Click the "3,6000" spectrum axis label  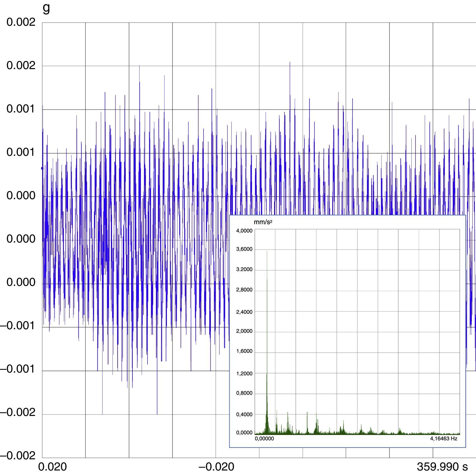point(244,249)
